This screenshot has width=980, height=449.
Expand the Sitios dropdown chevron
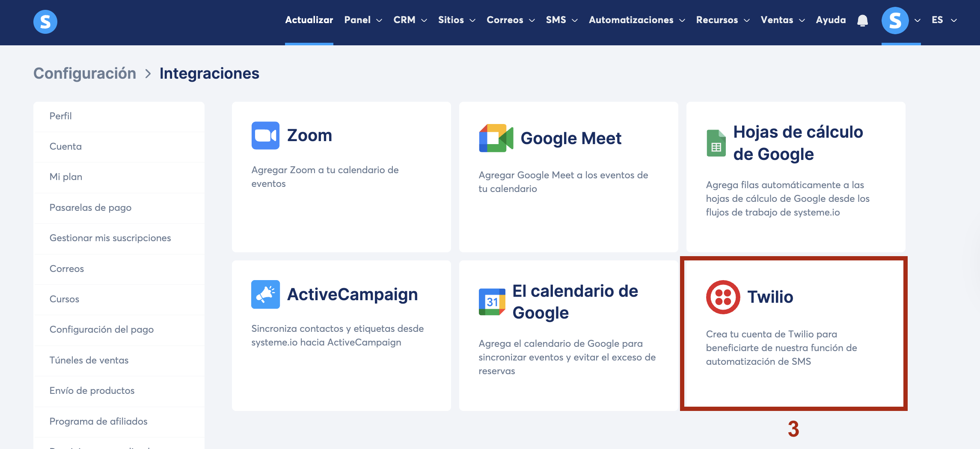point(472,21)
